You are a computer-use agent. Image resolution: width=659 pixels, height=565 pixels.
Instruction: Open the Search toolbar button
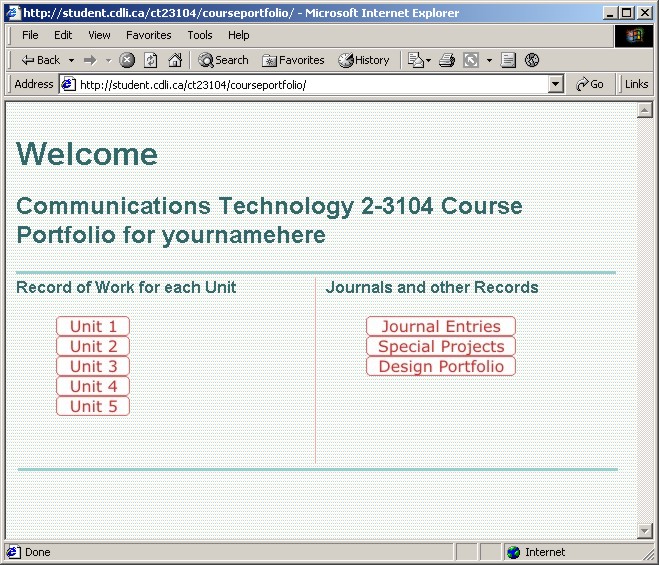[223, 60]
